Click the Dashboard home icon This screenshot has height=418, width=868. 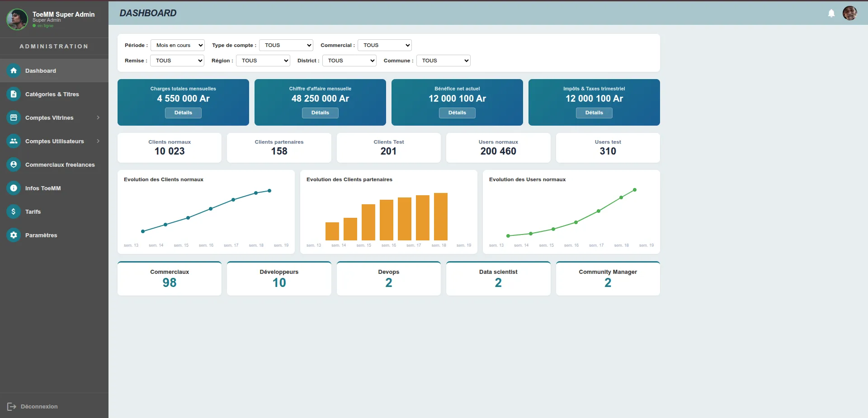tap(14, 70)
